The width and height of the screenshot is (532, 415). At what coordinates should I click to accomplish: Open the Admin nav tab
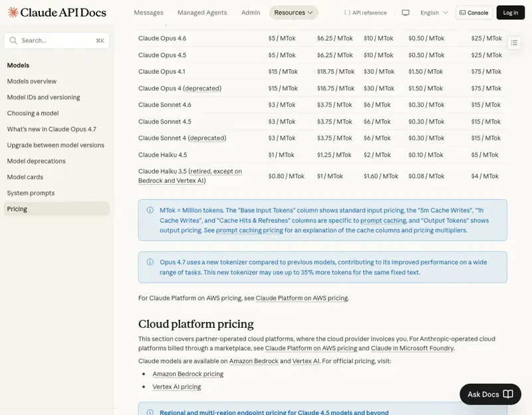pyautogui.click(x=251, y=13)
